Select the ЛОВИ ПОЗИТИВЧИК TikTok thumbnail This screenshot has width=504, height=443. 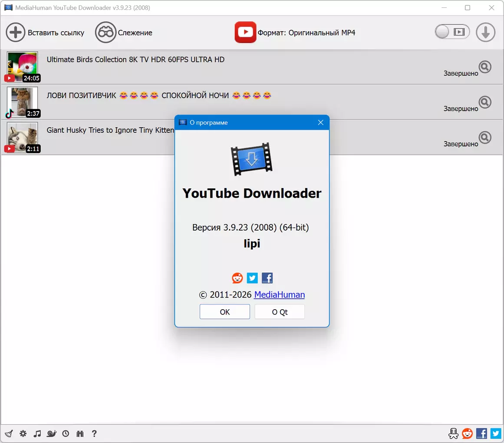[x=22, y=102]
